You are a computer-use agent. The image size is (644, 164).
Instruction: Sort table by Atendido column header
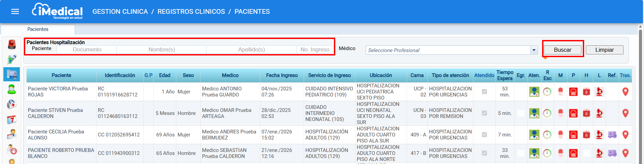tap(484, 75)
